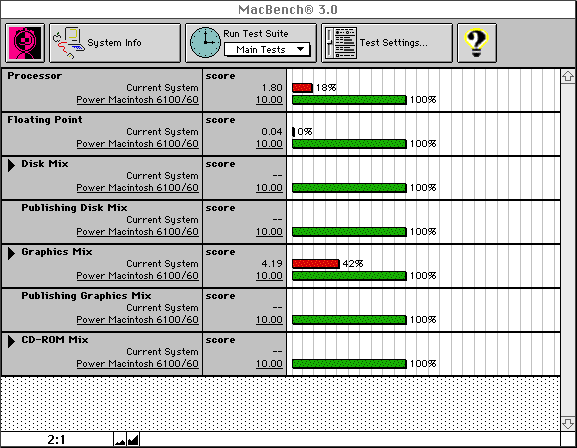Click Power Macintosh 6100/60 under Floating Point
This screenshot has height=448, width=577.
[x=137, y=144]
